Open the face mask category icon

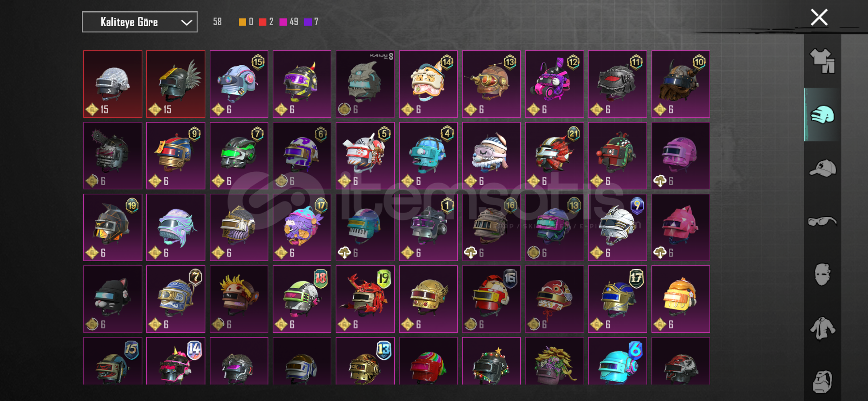(x=822, y=275)
